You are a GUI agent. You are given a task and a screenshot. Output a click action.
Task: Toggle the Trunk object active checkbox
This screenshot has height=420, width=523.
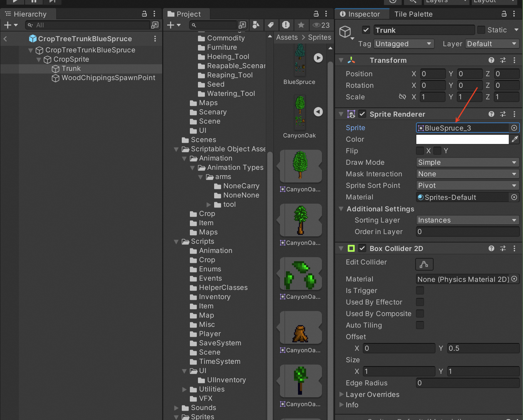[366, 30]
